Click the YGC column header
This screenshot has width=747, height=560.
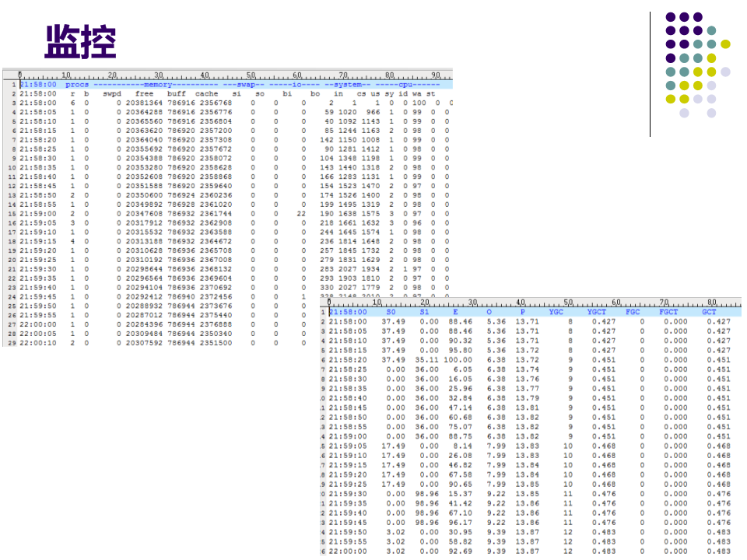tap(556, 312)
